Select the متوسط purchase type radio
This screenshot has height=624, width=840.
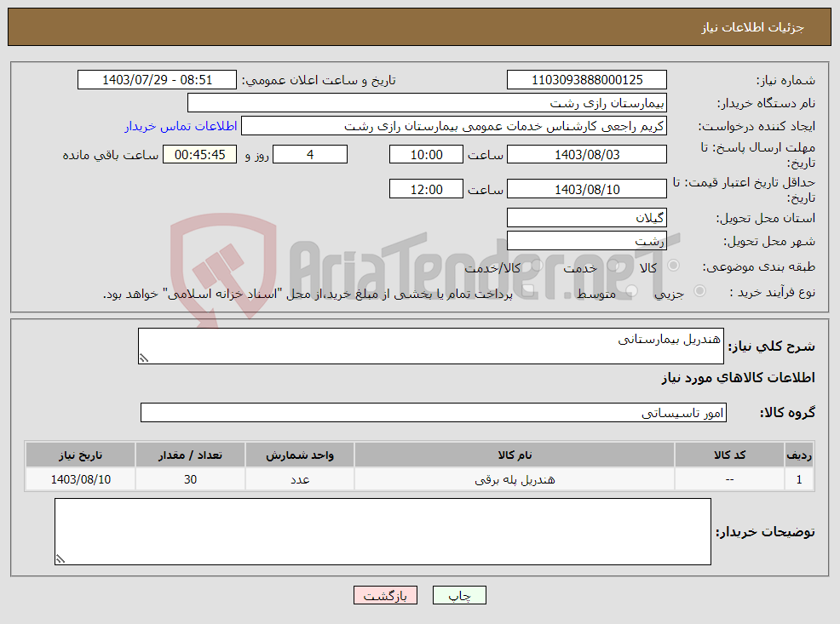tap(632, 290)
